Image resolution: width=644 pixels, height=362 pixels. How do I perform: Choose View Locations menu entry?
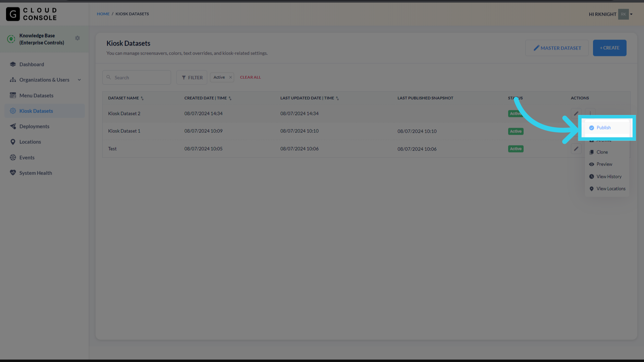[607, 189]
